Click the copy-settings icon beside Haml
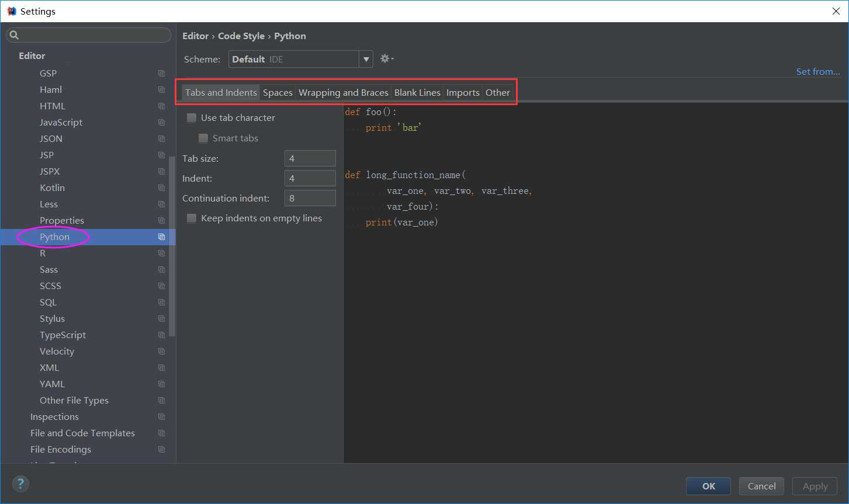The height and width of the screenshot is (504, 849). click(x=161, y=90)
